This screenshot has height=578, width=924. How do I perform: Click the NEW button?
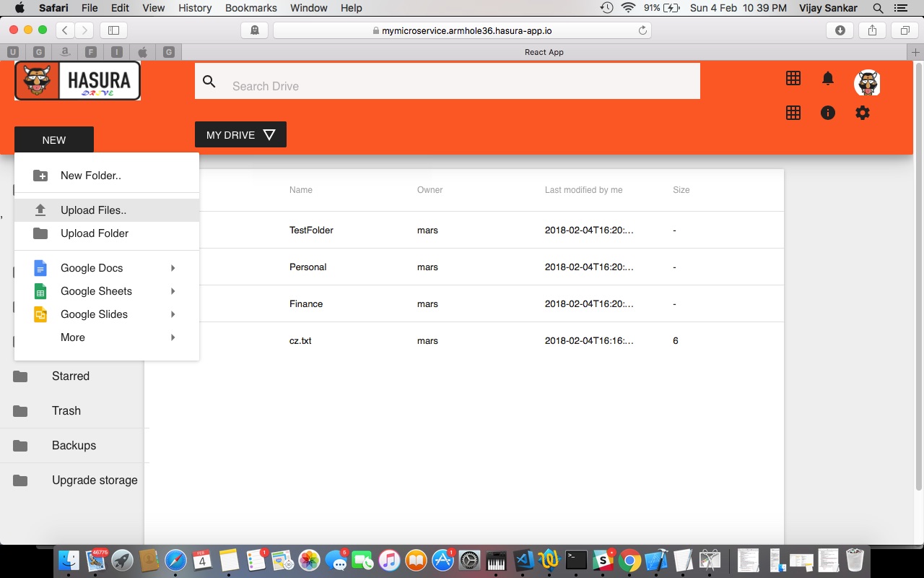coord(54,139)
